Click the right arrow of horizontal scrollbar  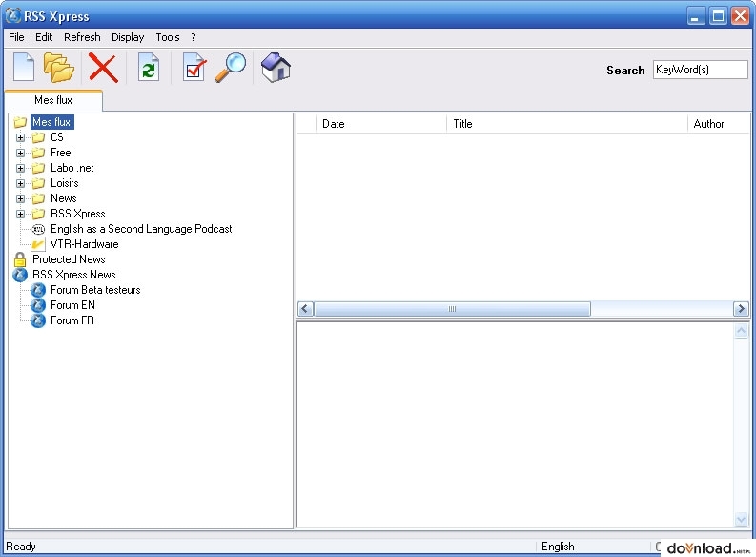point(741,309)
